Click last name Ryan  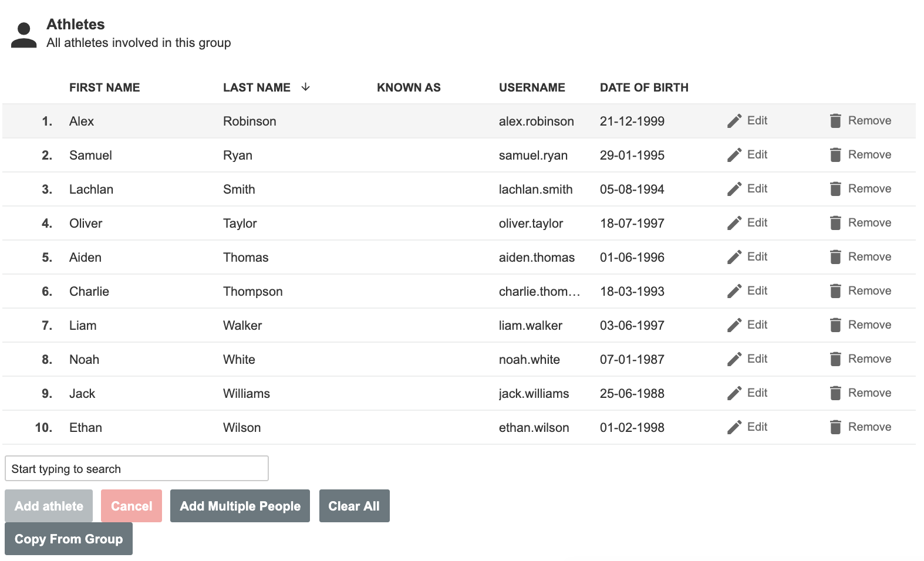tap(238, 156)
